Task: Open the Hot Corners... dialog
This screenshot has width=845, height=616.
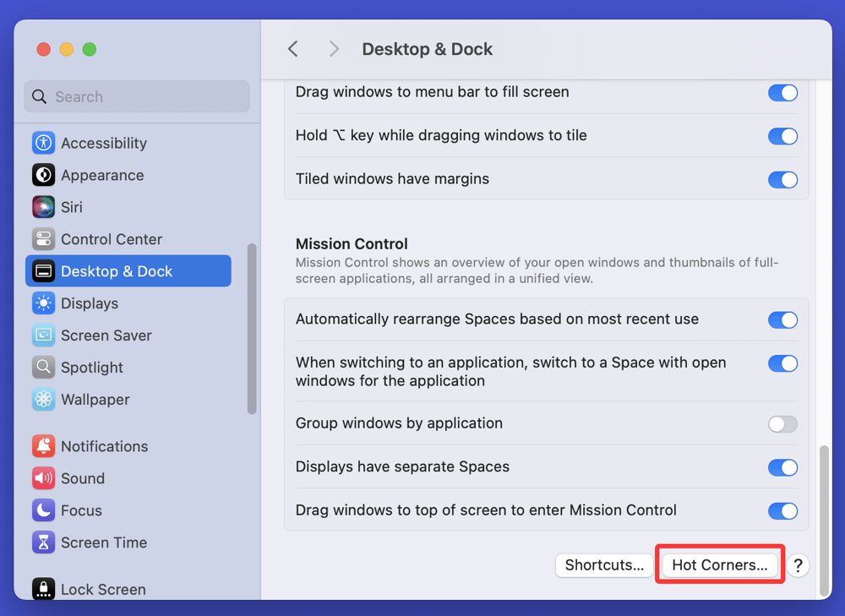Action: point(720,565)
